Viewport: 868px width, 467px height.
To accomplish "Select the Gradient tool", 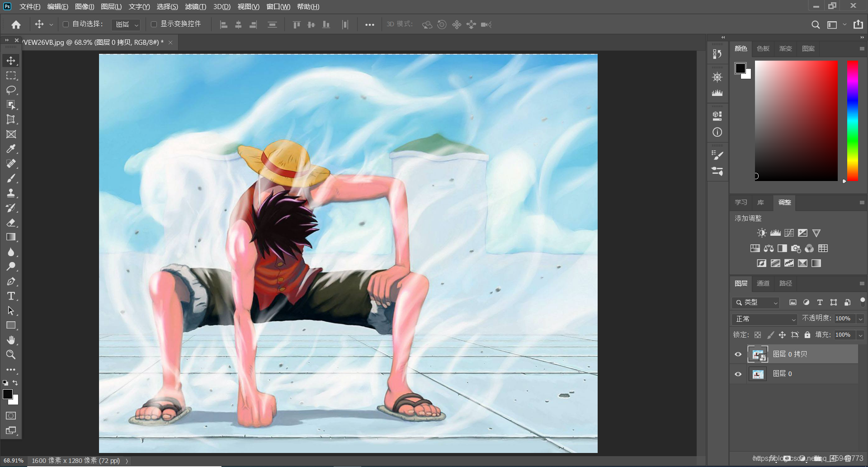I will pos(11,237).
